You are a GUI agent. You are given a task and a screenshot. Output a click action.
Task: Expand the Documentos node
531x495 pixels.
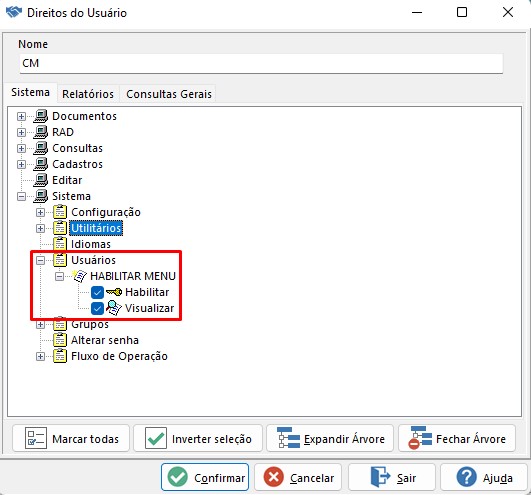(21, 116)
